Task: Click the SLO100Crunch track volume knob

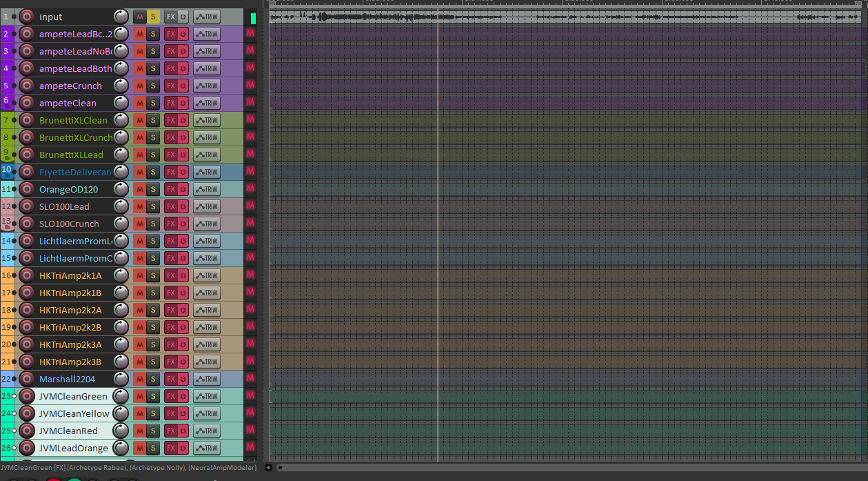Action: tap(121, 224)
